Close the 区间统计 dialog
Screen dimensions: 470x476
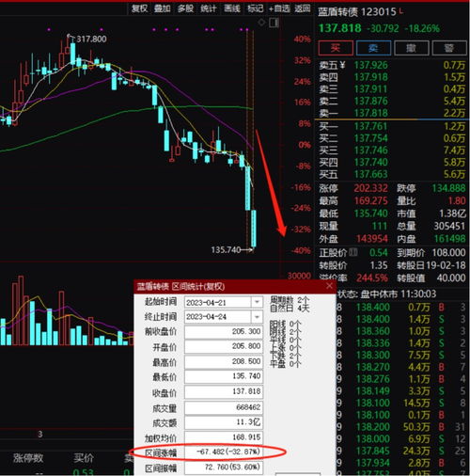[x=329, y=286]
